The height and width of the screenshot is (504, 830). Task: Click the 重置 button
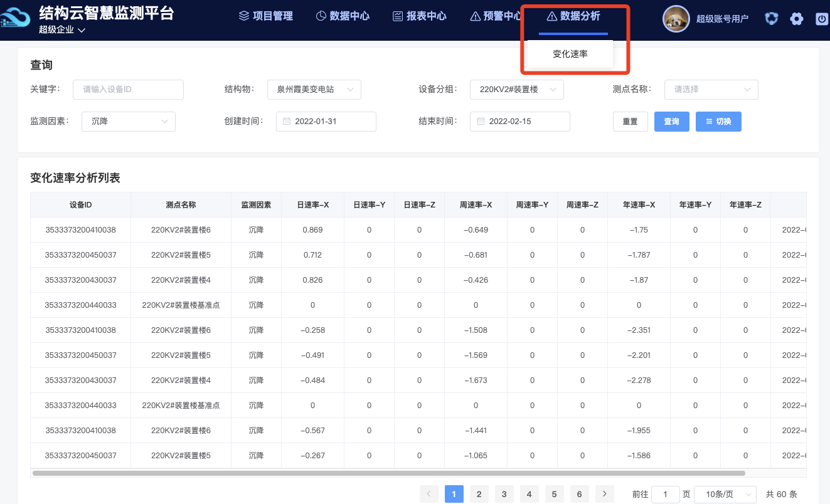click(x=630, y=122)
